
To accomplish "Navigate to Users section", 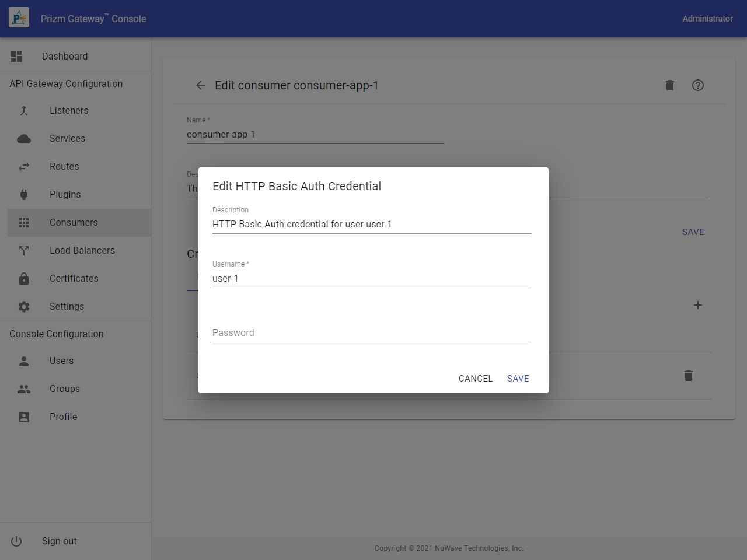I will point(61,361).
